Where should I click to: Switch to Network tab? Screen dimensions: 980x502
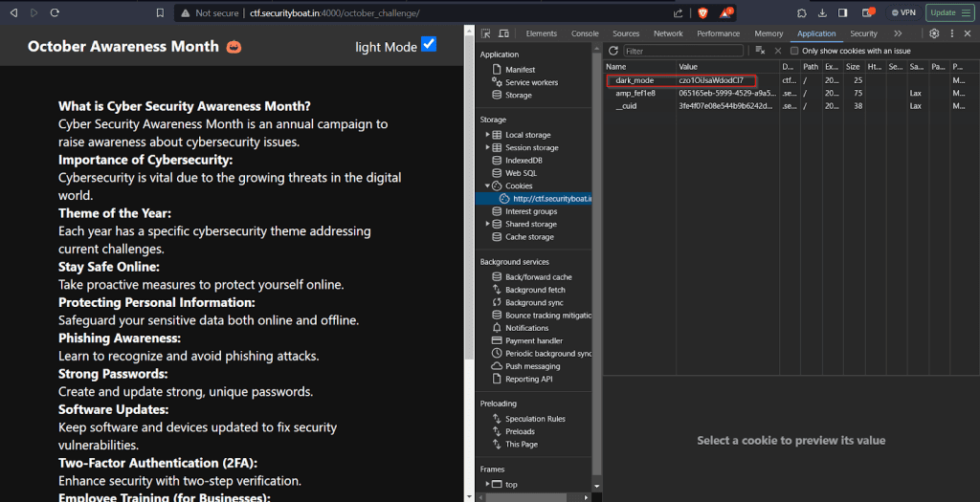[668, 33]
